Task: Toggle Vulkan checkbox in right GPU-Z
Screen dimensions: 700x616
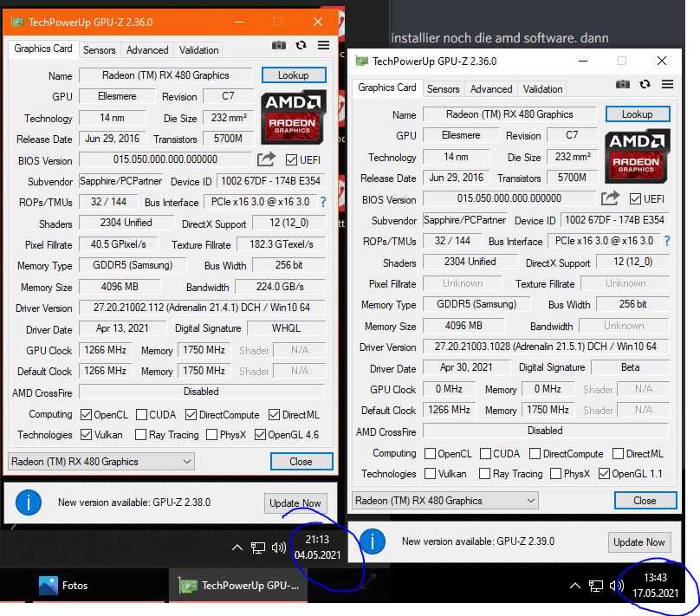Action: 430,473
